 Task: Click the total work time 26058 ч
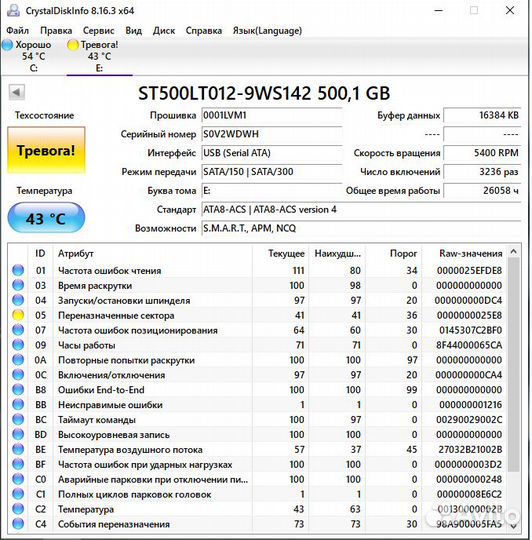point(482,190)
